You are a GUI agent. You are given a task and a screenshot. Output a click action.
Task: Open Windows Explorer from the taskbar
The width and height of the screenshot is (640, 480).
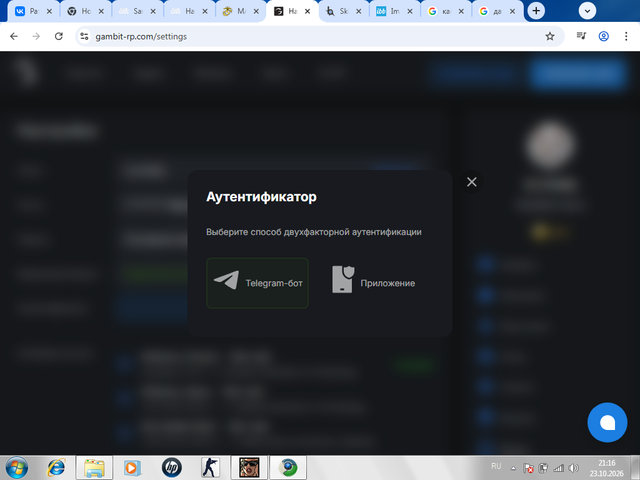click(x=94, y=467)
